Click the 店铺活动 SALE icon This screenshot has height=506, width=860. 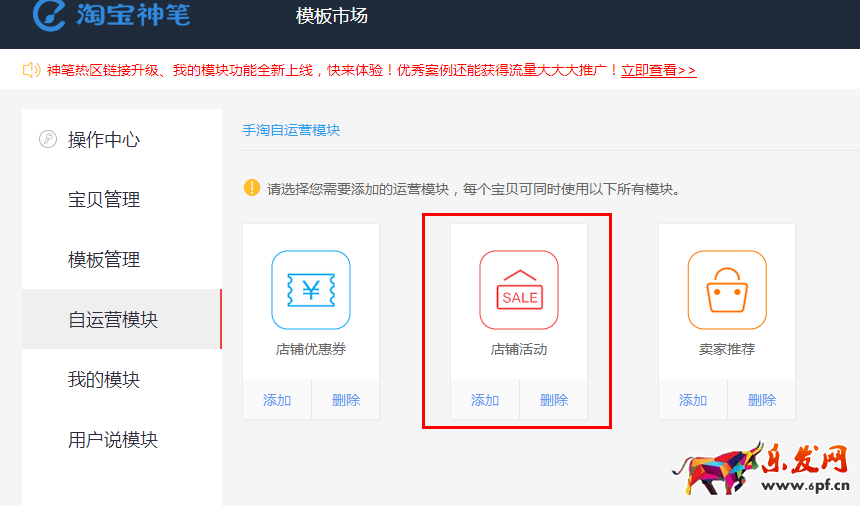click(x=519, y=290)
